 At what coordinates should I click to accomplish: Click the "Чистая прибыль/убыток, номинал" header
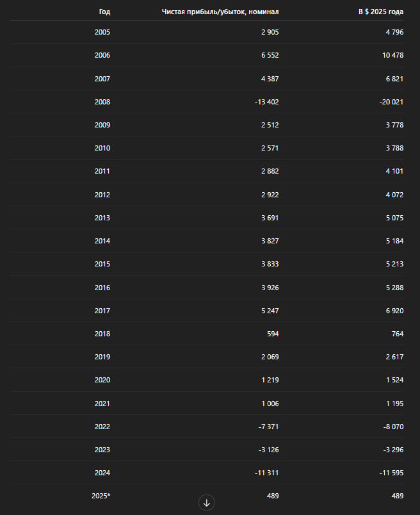tap(220, 12)
